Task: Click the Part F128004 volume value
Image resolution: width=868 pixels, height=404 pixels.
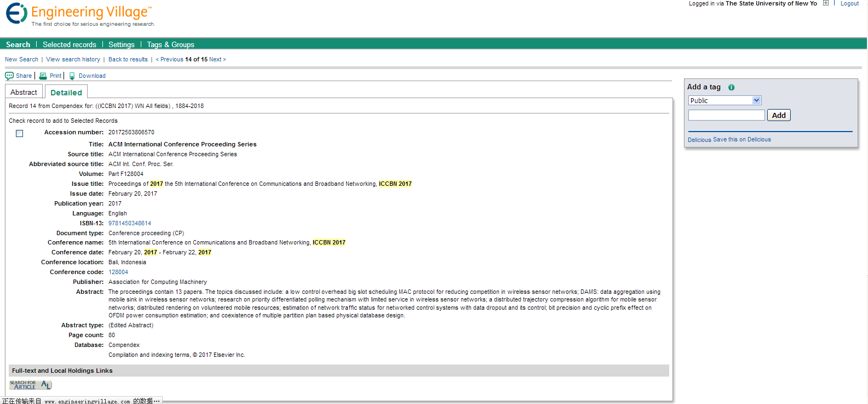Action: click(x=126, y=174)
